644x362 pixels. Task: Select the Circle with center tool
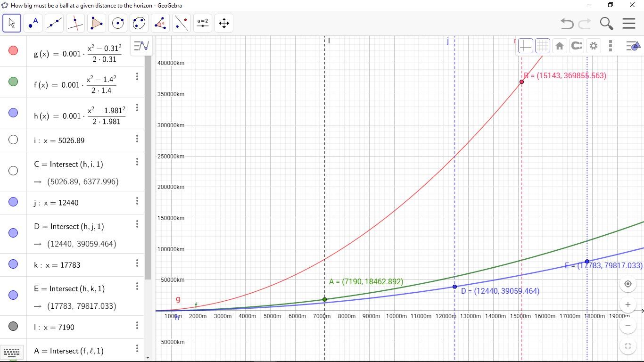click(x=118, y=23)
